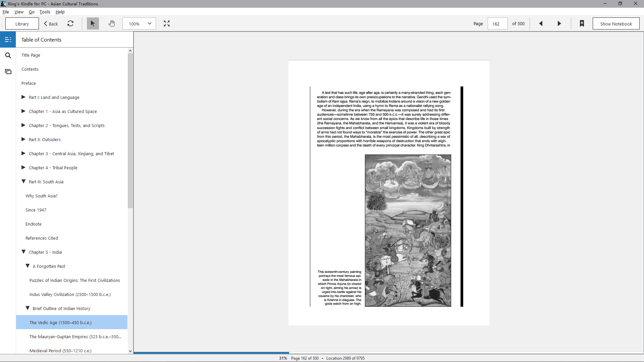Go to Title Page
This screenshot has width=644, height=362.
[x=31, y=55]
